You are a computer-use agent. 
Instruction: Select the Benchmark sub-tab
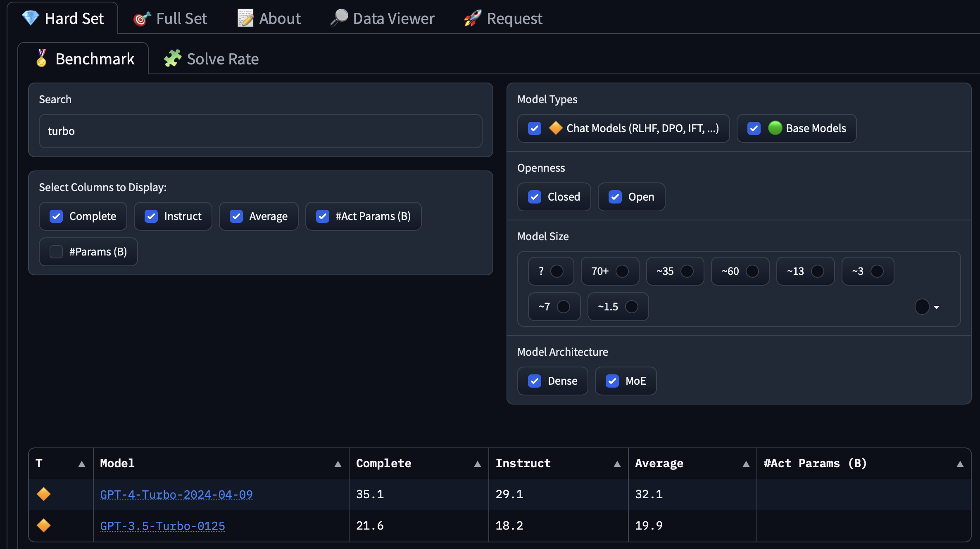83,59
